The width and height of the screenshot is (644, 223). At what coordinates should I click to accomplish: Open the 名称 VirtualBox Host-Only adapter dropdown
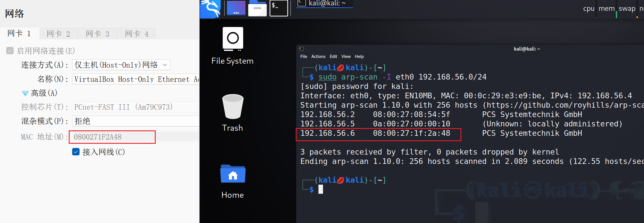pos(136,79)
